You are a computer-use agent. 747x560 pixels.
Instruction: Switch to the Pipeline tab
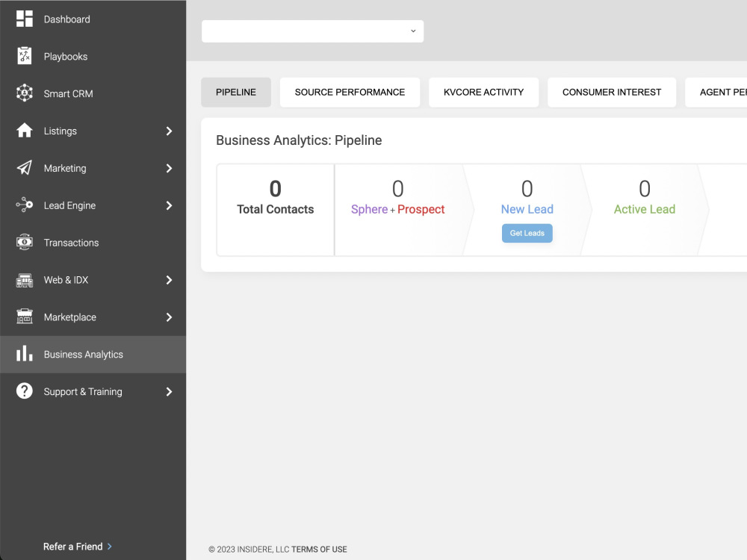(x=236, y=93)
